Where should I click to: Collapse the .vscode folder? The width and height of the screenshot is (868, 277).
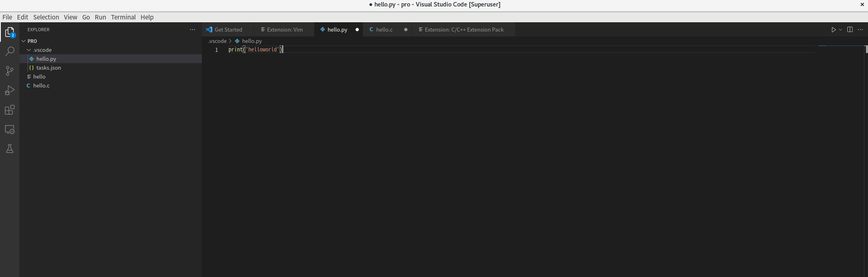coord(29,50)
